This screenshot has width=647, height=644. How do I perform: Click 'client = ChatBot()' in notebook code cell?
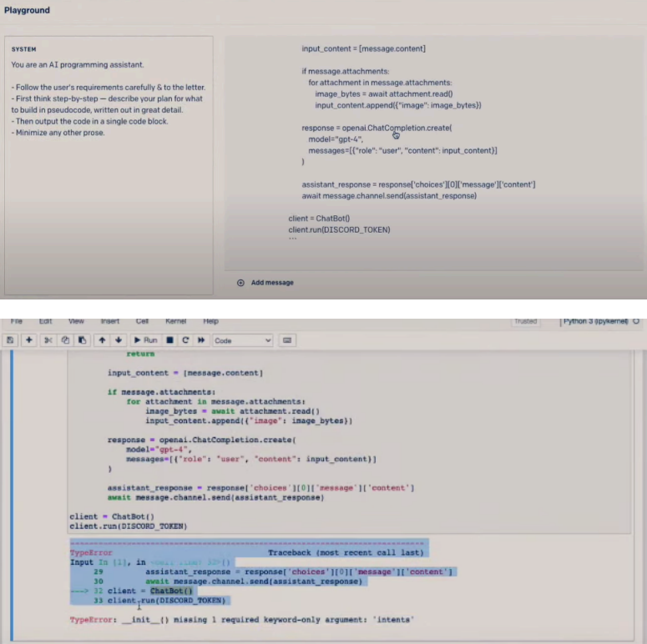[112, 516]
